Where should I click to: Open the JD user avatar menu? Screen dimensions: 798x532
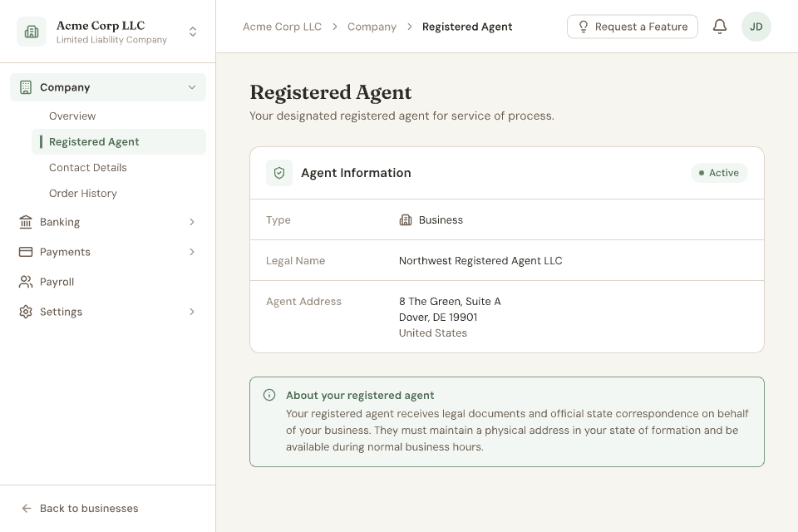756,27
